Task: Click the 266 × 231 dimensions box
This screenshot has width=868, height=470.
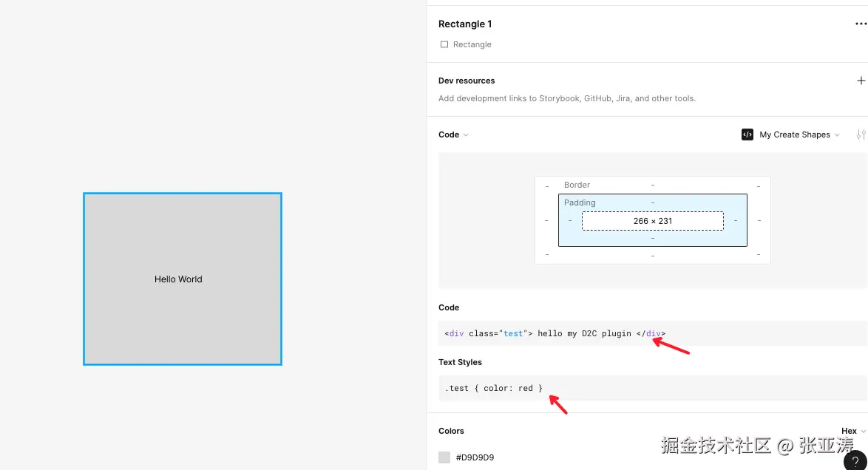Action: 653,221
